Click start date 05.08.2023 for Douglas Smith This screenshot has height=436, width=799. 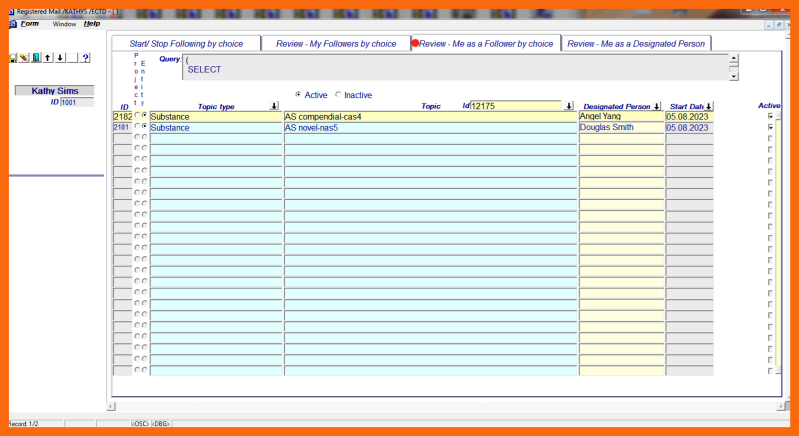click(x=689, y=128)
